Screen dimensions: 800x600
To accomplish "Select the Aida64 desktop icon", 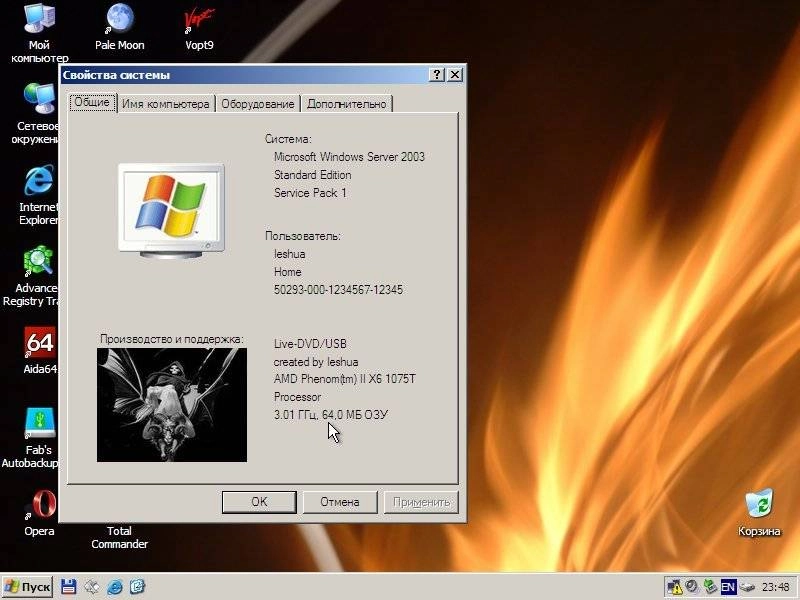I will click(40, 342).
